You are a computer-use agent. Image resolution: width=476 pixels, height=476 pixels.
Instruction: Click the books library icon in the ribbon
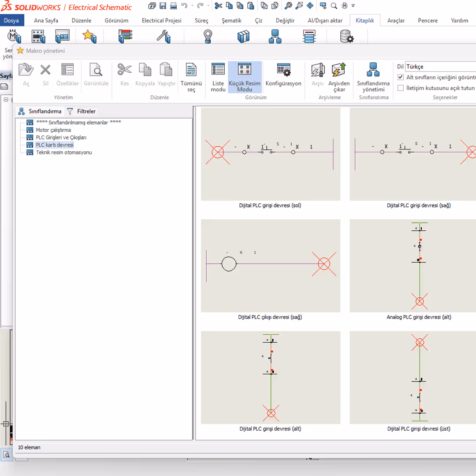point(243,37)
